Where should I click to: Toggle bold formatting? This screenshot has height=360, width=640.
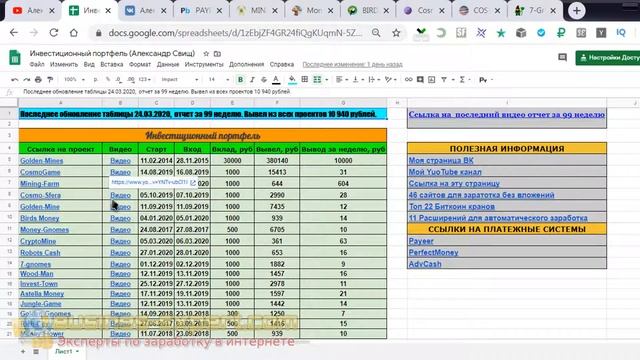[x=240, y=80]
